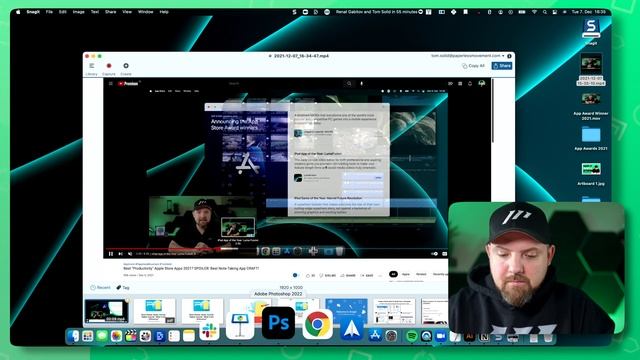Screen dimensions: 640x360
Task: Select the Artboard 1.jpg desktop file
Action: click(x=591, y=174)
